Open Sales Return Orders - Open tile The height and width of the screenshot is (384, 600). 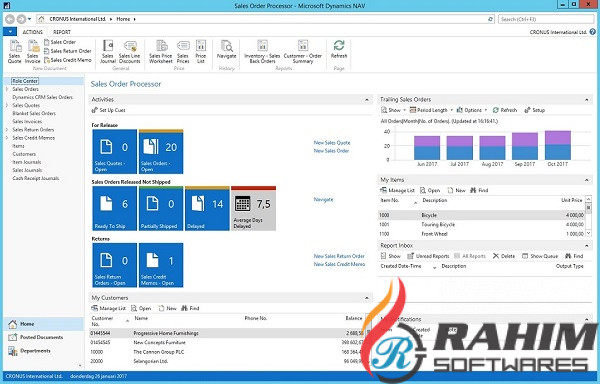114,265
